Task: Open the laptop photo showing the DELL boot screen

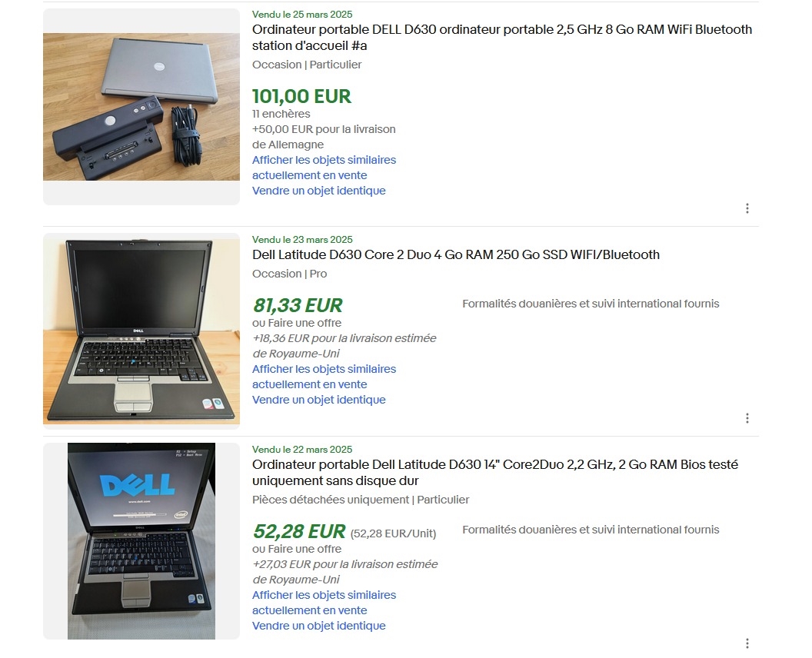Action: click(x=141, y=541)
